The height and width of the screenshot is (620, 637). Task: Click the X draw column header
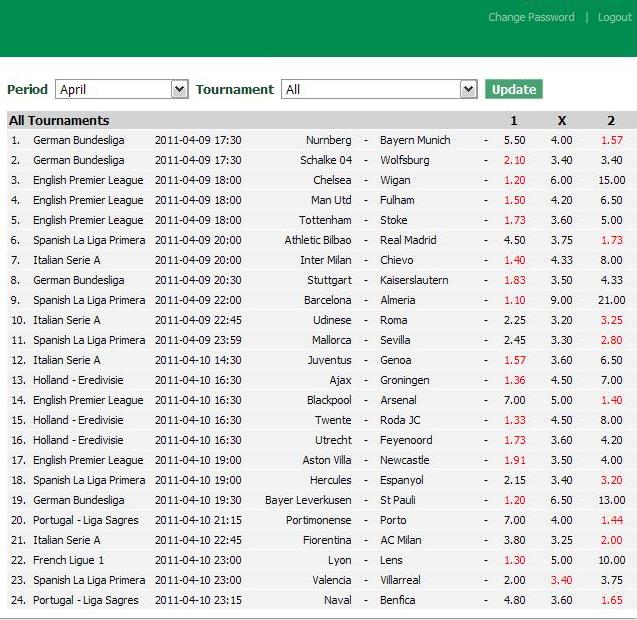(561, 121)
